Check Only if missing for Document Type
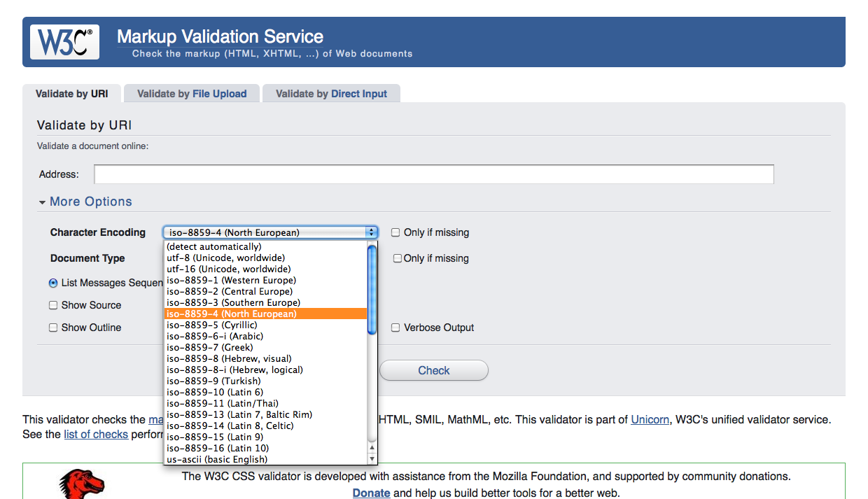Screen dimensions: 868x499 click(x=398, y=258)
